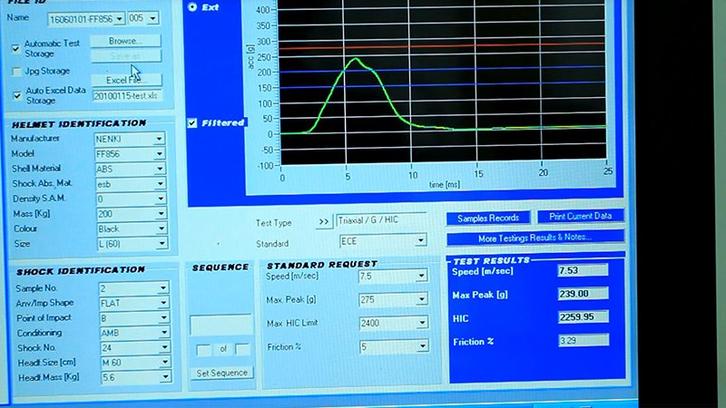Image resolution: width=726 pixels, height=408 pixels.
Task: Click the Max Peak result 239.00
Action: pos(583,294)
